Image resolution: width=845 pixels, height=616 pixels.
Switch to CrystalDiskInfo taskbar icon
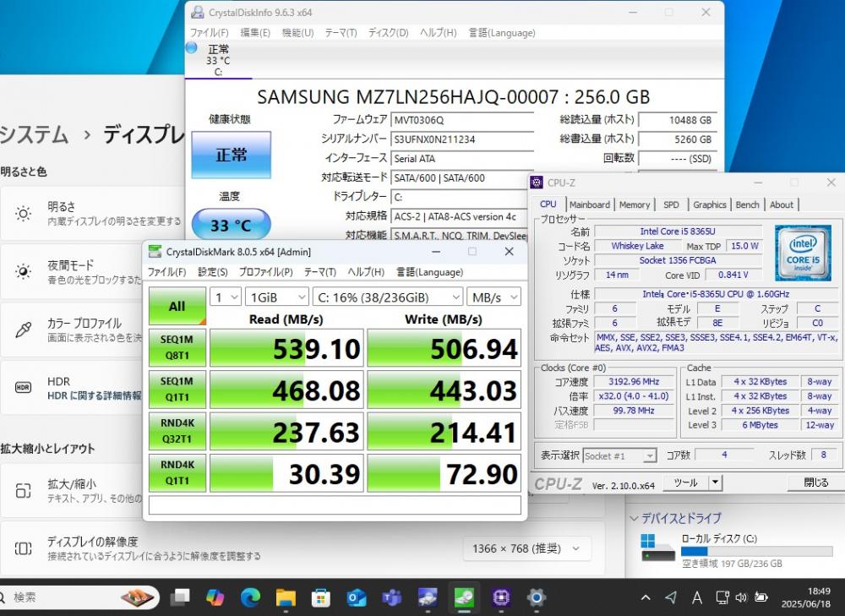point(428,597)
